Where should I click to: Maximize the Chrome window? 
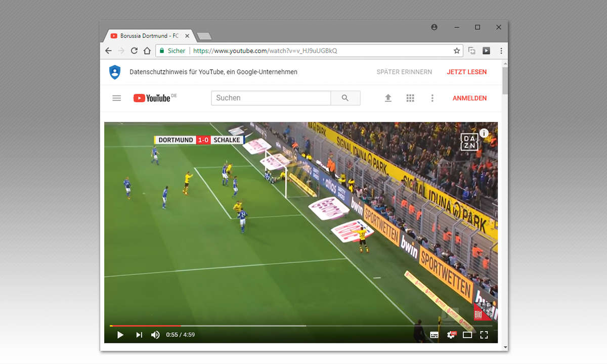click(478, 27)
